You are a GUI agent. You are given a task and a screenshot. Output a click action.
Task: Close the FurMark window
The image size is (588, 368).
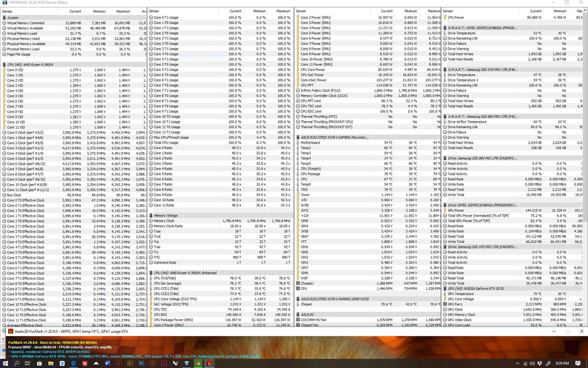581,331
